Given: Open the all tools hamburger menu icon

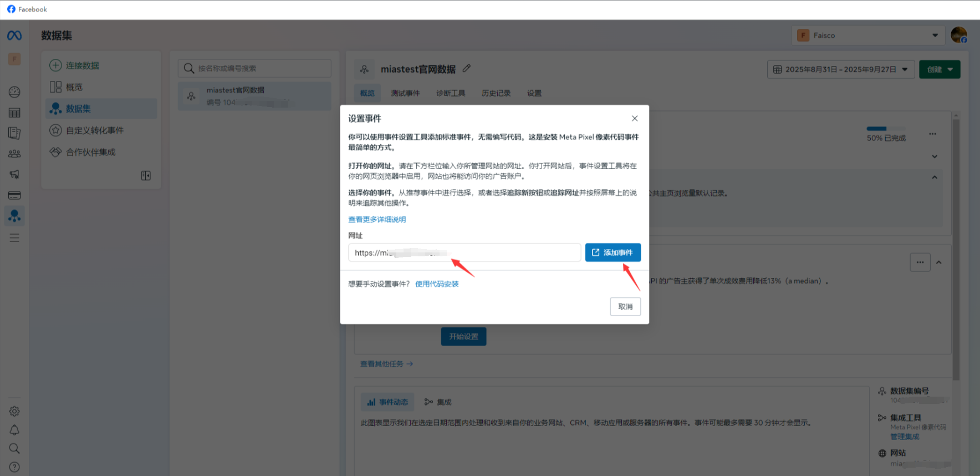Looking at the screenshot, I should (x=14, y=237).
